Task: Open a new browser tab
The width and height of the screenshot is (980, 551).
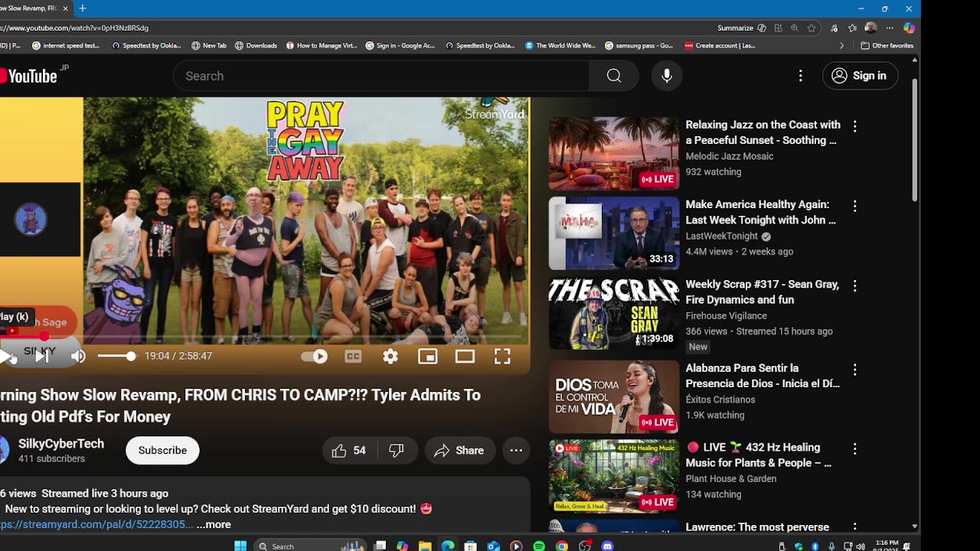Action: click(x=83, y=8)
